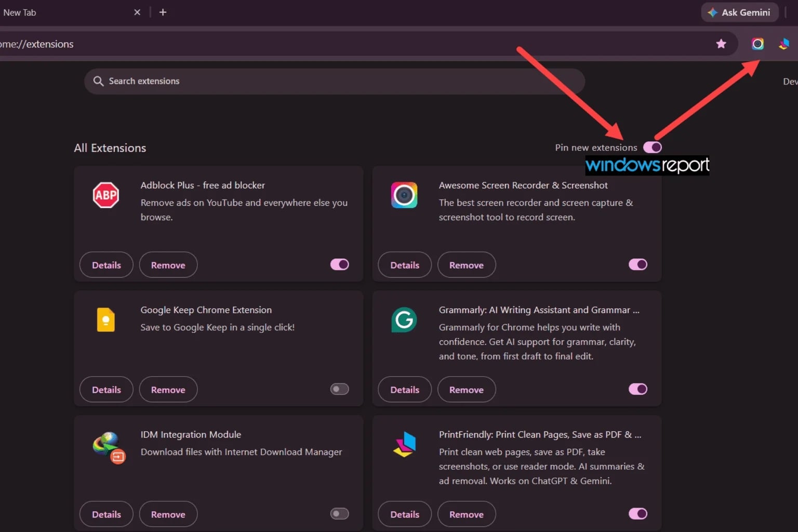
Task: Click the Grammarly G icon
Action: tap(404, 320)
